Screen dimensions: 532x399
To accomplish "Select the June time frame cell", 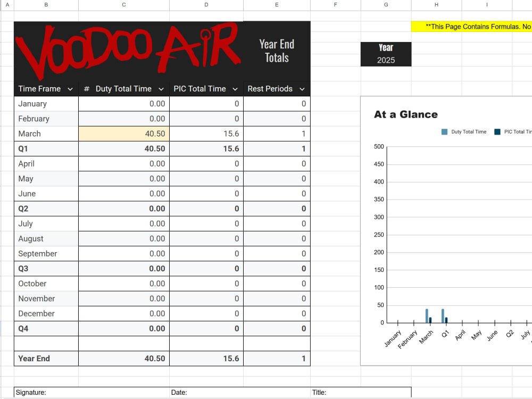I will tap(46, 194).
